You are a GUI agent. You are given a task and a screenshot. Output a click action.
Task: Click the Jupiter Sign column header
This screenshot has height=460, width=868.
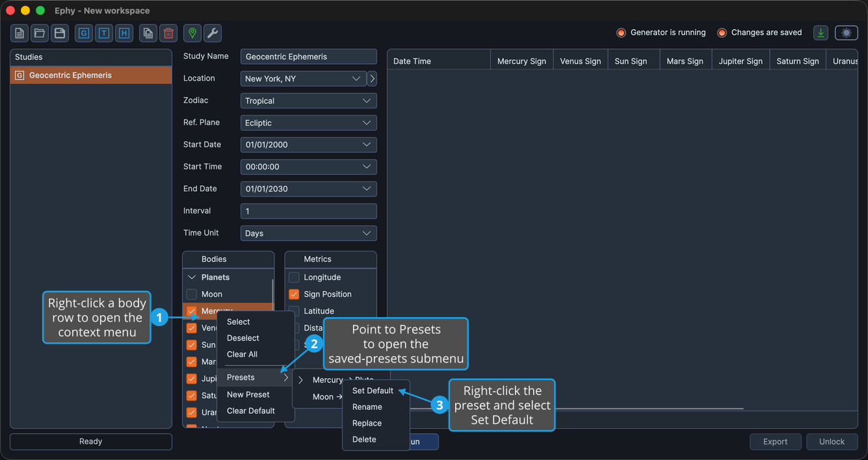tap(741, 61)
